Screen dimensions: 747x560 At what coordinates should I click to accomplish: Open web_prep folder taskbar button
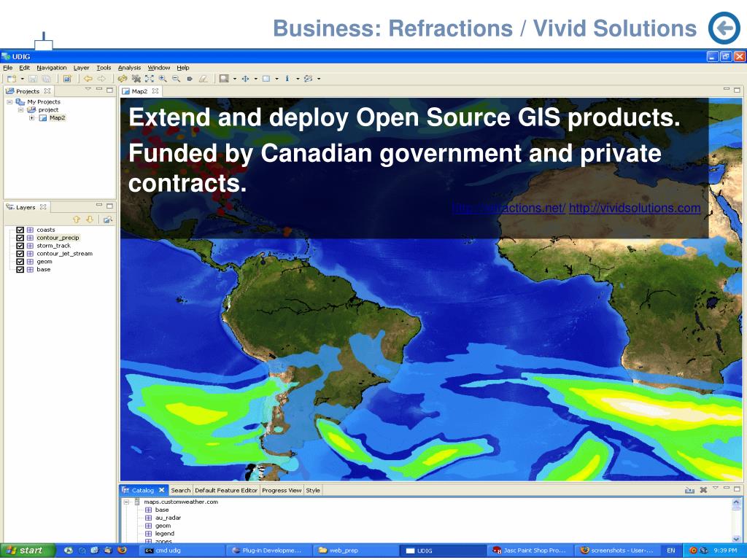coord(355,551)
